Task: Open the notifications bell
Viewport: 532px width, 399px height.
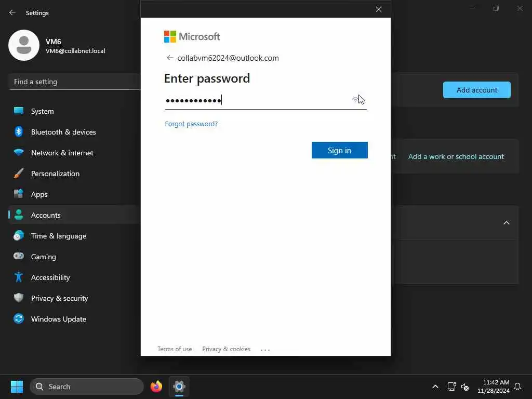Action: click(x=517, y=387)
